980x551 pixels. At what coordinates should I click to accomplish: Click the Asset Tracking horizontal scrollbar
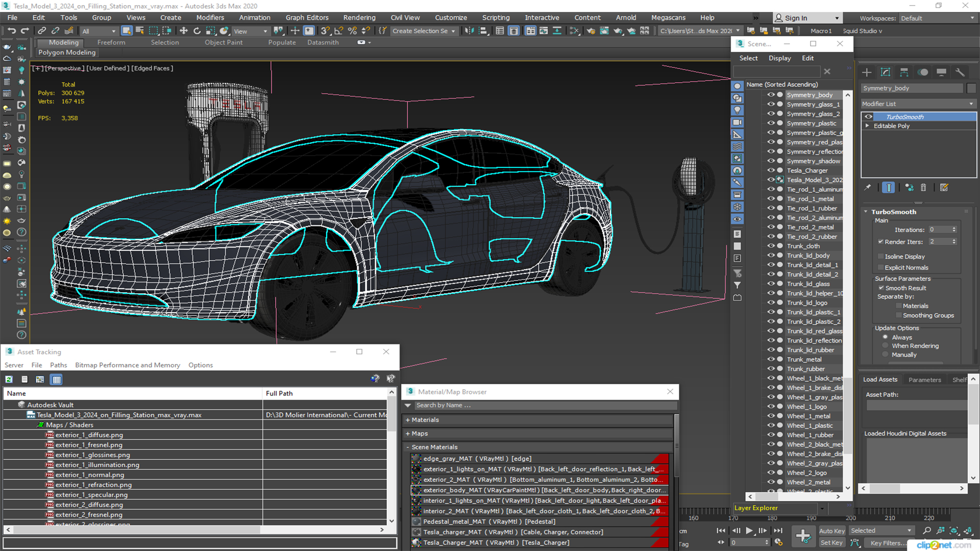(137, 530)
